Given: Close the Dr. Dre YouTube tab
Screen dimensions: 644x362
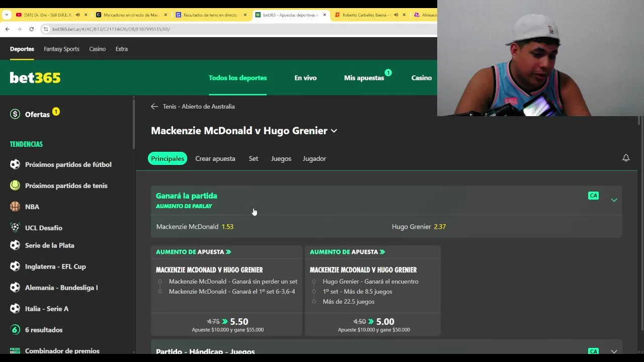Looking at the screenshot, I should coord(86,15).
